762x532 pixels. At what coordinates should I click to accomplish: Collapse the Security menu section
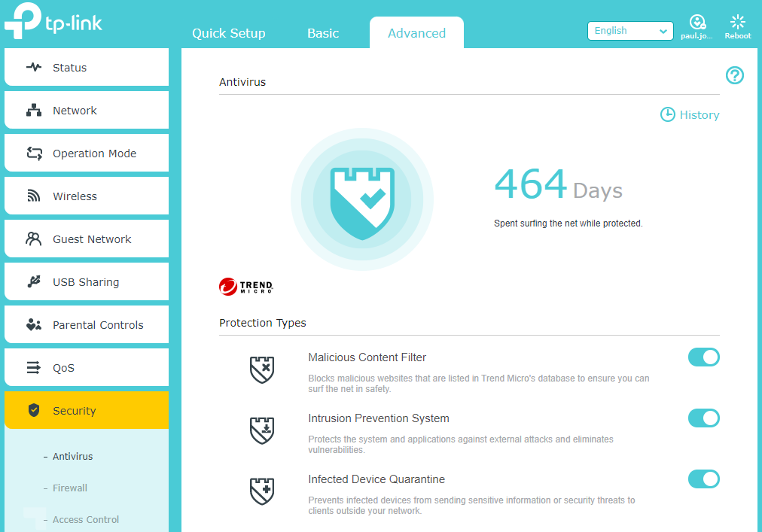[x=87, y=410]
